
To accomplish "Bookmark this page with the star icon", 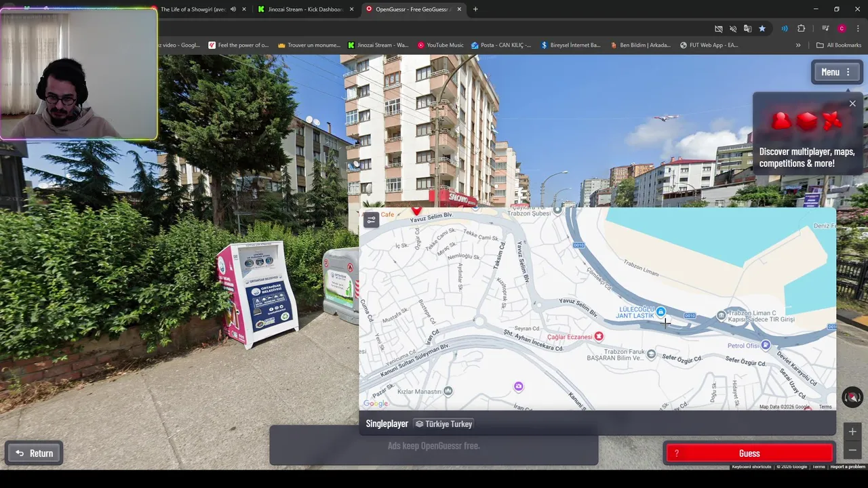I will [x=762, y=28].
